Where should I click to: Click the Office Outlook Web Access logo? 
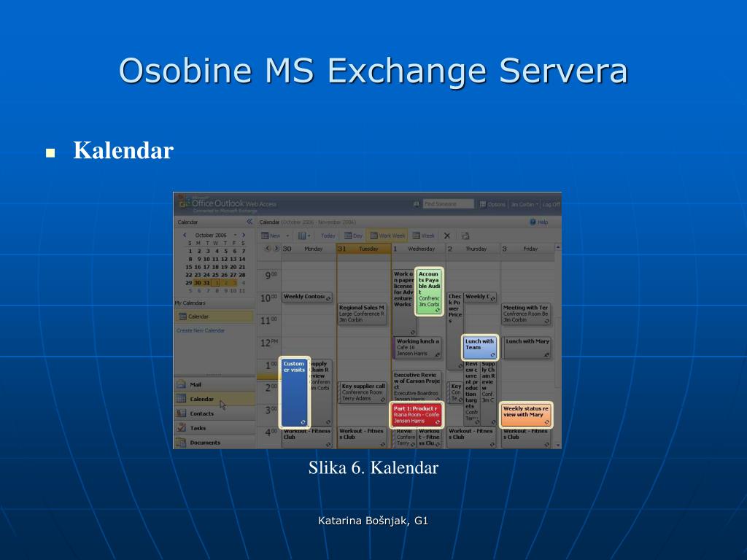(x=228, y=204)
